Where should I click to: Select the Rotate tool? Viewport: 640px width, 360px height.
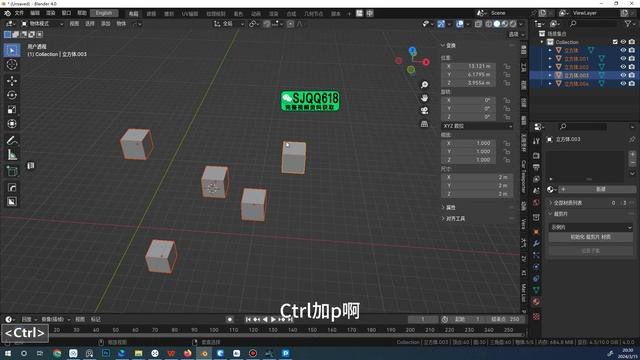[x=12, y=95]
